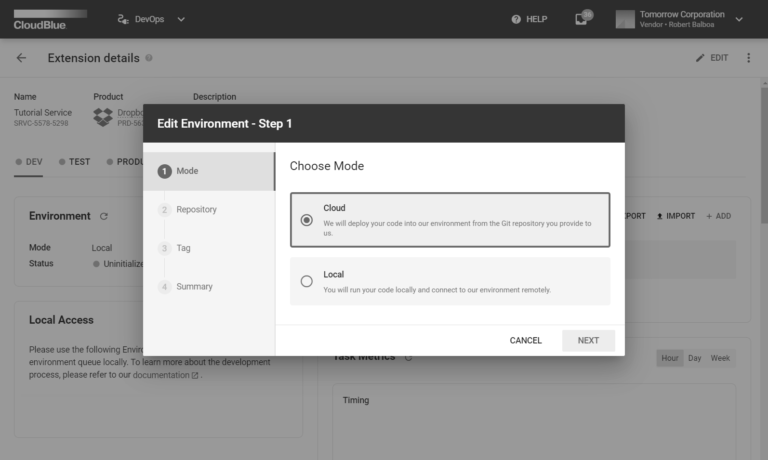The image size is (768, 460).
Task: Open the documentation link
Action: pos(165,375)
